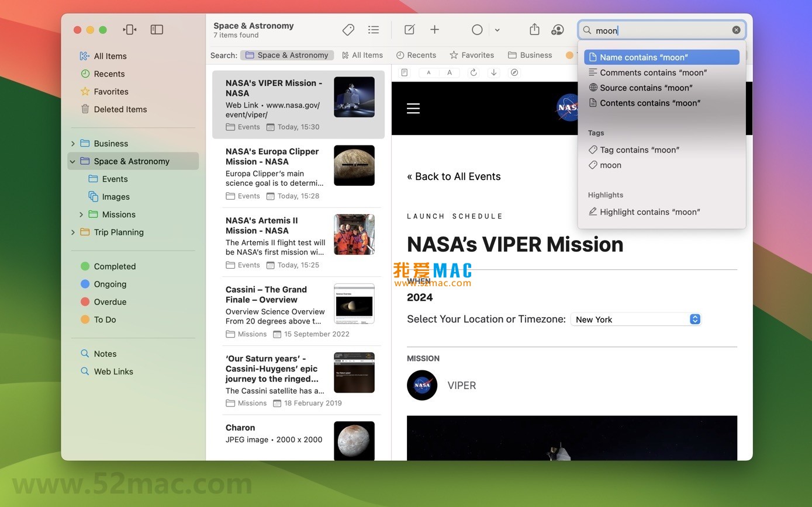Expand the Missions folder in sidebar
The width and height of the screenshot is (812, 507).
coord(82,214)
